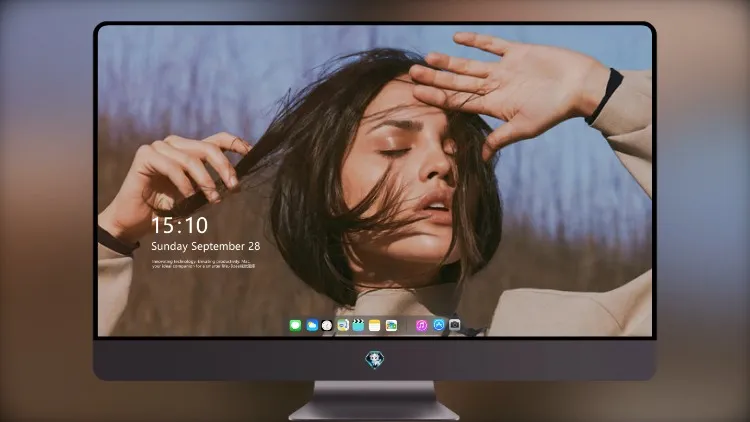Open the Camera app in dock
The height and width of the screenshot is (422, 750).
click(x=455, y=325)
